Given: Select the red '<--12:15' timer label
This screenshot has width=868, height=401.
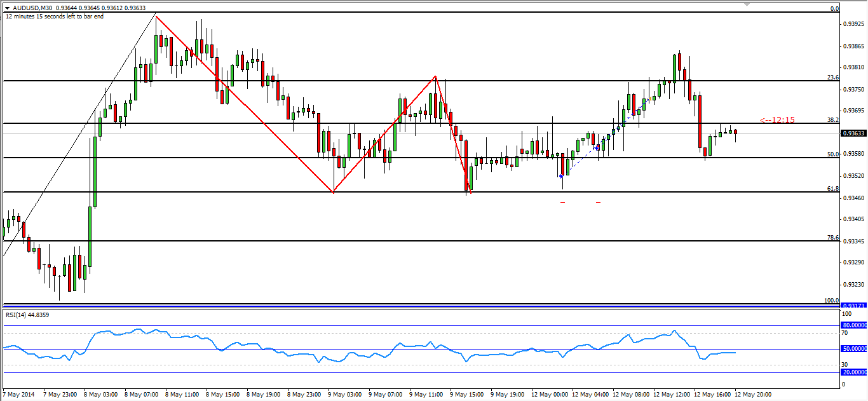Looking at the screenshot, I should click(x=777, y=119).
